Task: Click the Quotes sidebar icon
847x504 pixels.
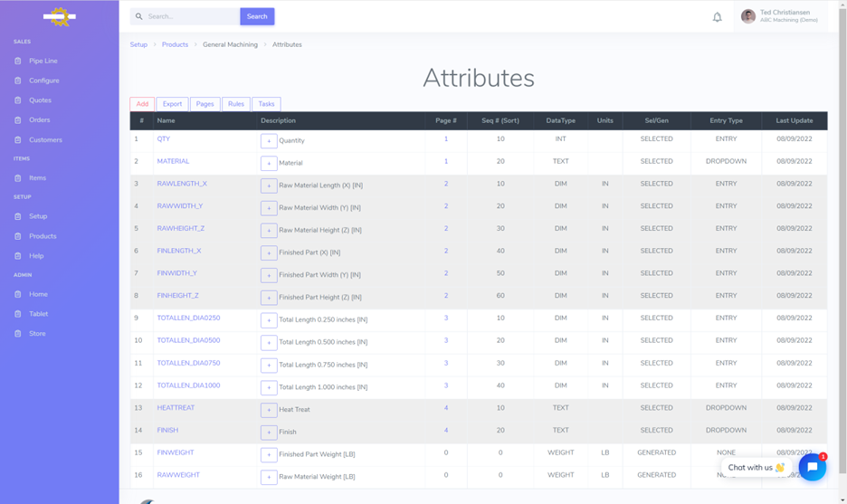Action: (x=18, y=100)
